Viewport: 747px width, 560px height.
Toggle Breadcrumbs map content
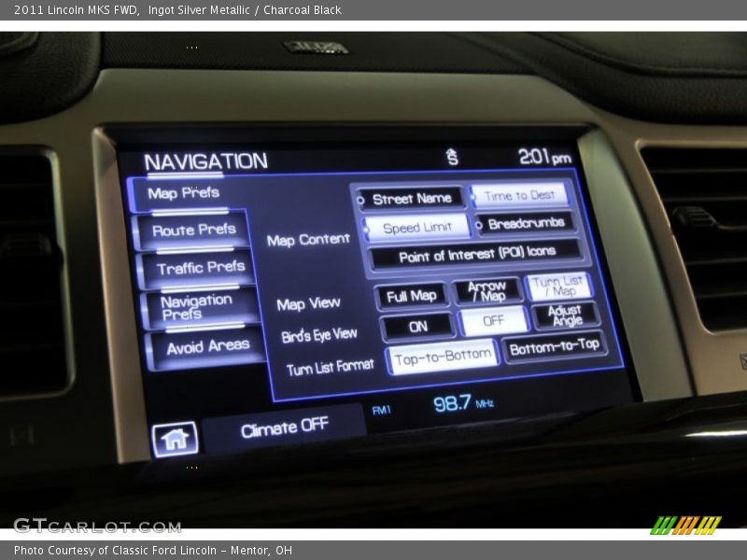[x=526, y=223]
